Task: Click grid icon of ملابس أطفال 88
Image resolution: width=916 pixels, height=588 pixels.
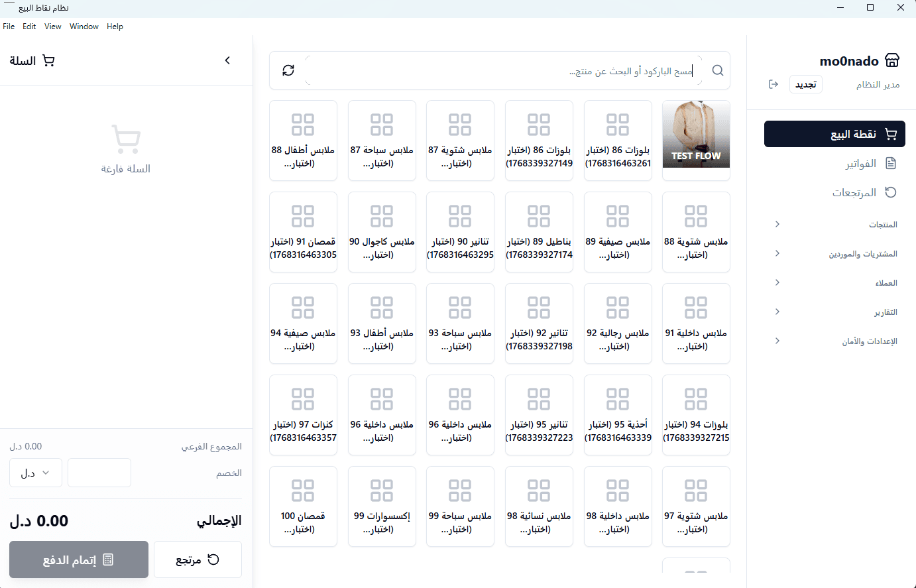Action: tap(303, 125)
